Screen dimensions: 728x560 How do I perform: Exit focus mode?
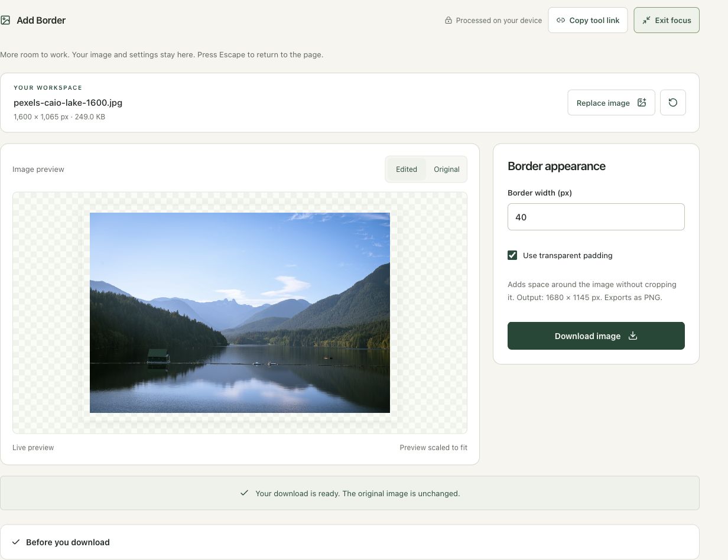click(667, 20)
